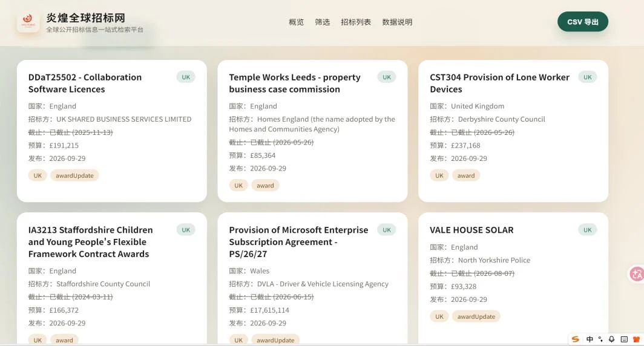Click the awardUpdate tag on Microsoft Enterprise card
Viewport: 644px width, 346px height.
(x=275, y=340)
